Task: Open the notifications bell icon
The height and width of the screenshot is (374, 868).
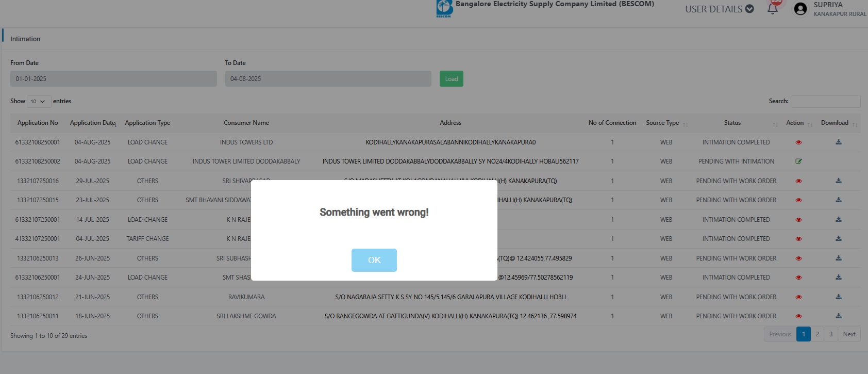Action: [773, 9]
